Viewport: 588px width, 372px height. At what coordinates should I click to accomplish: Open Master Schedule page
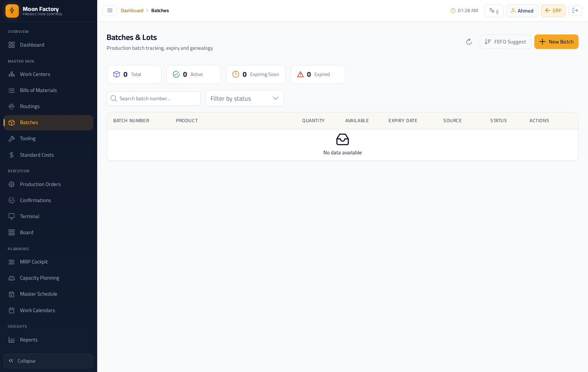pos(48,294)
